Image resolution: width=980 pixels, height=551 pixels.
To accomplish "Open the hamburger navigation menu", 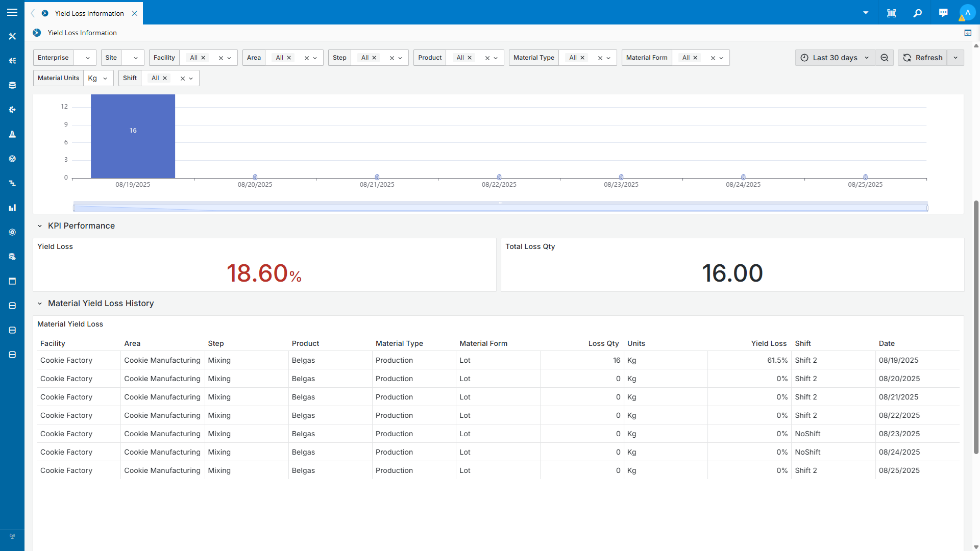I will (x=12, y=12).
